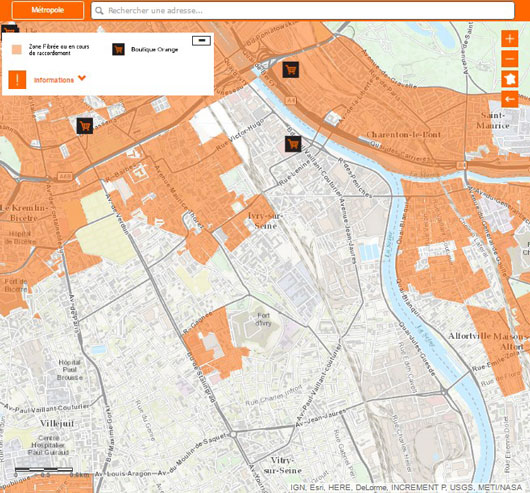Click the Hôpital Paul Brousse label
530x493 pixels.
[70, 370]
